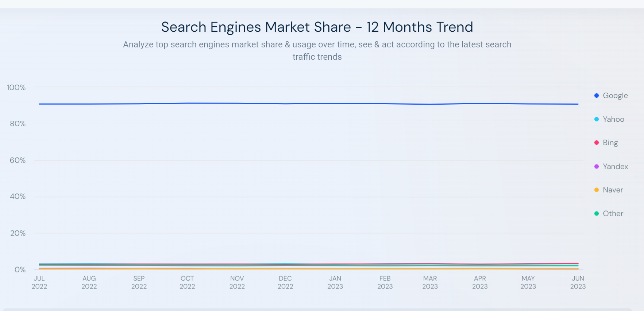Click the purple Yandex legend dot
644x311 pixels.
597,167
